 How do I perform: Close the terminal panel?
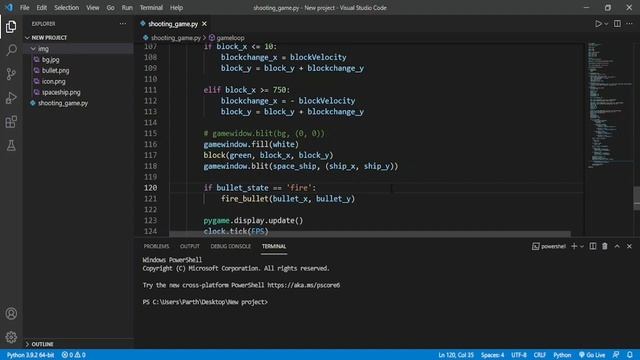point(629,246)
